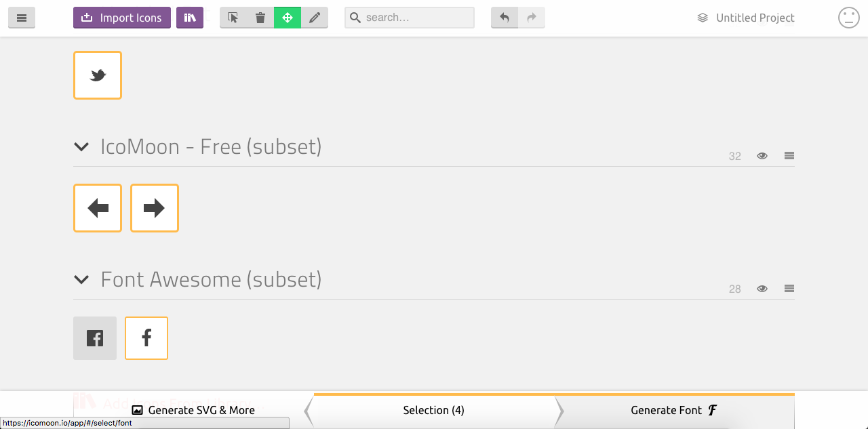Click Generate SVG & More
This screenshot has width=868, height=429.
[x=194, y=410]
